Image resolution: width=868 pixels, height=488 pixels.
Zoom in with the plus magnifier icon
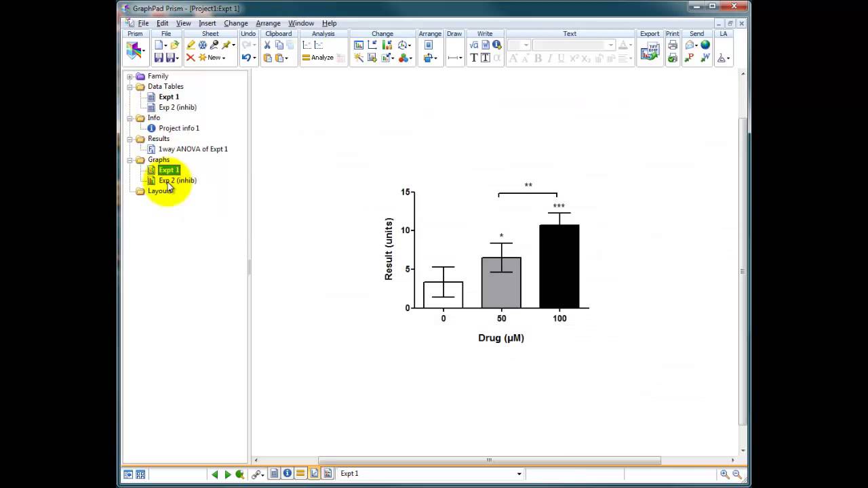[725, 474]
